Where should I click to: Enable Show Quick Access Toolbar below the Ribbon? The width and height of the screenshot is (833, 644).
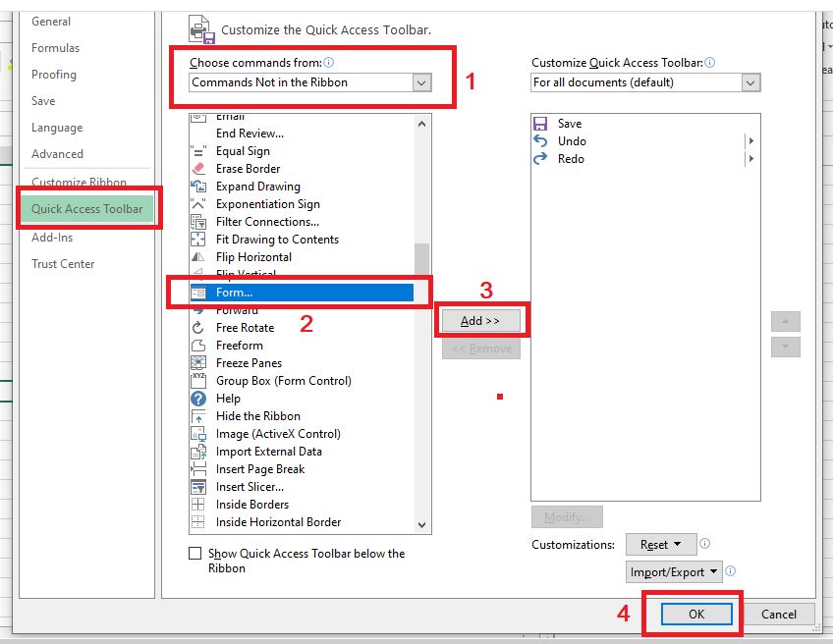click(194, 554)
